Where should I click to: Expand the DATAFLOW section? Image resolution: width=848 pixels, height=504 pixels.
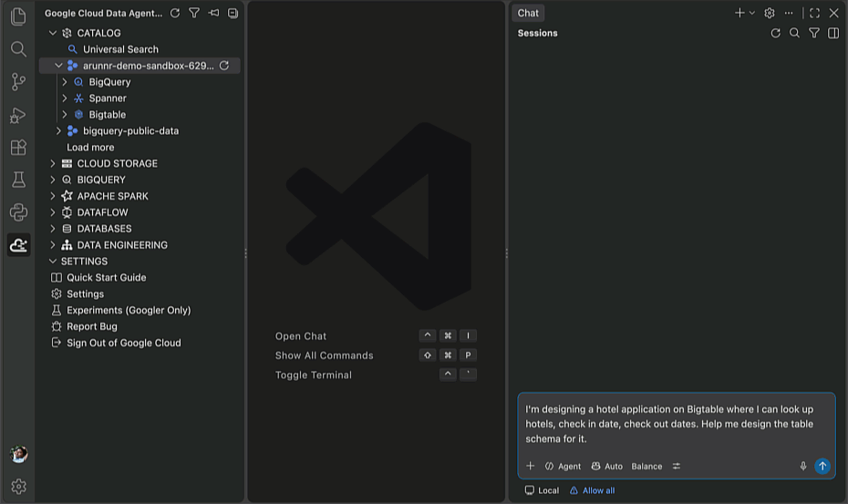pyautogui.click(x=53, y=212)
